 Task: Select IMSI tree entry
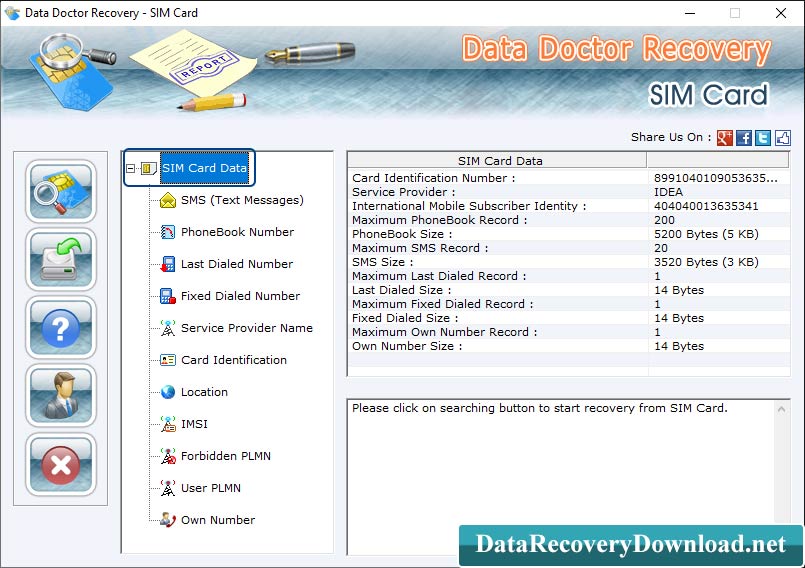point(194,424)
